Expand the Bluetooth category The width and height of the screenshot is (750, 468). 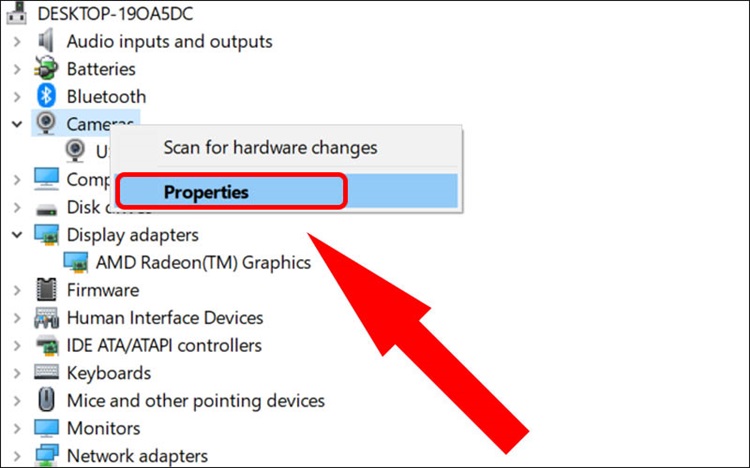click(x=17, y=97)
